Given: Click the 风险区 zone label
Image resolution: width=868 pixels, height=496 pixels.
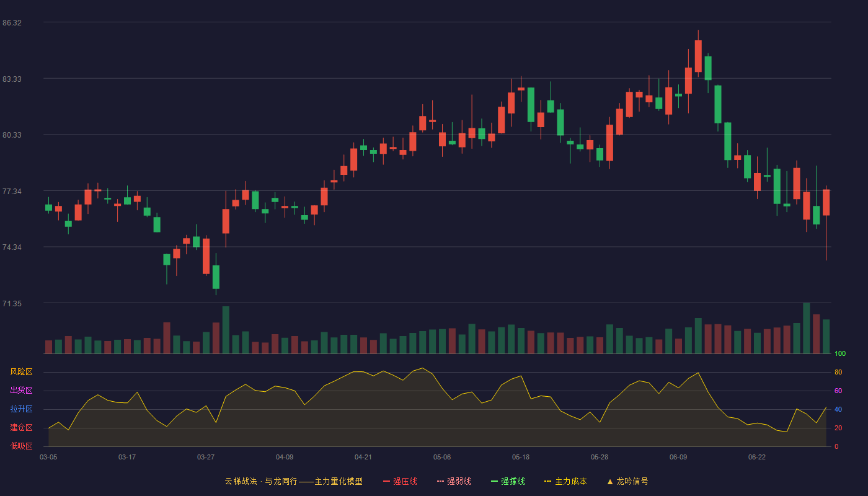Looking at the screenshot, I should (x=21, y=372).
